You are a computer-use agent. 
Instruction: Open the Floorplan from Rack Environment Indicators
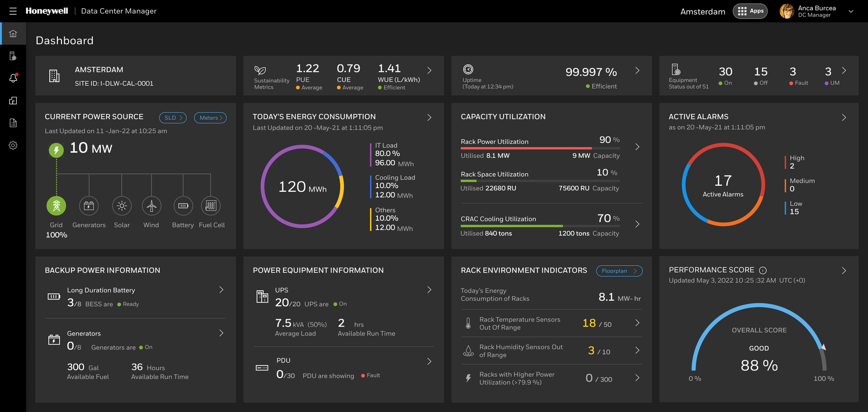[x=619, y=271]
